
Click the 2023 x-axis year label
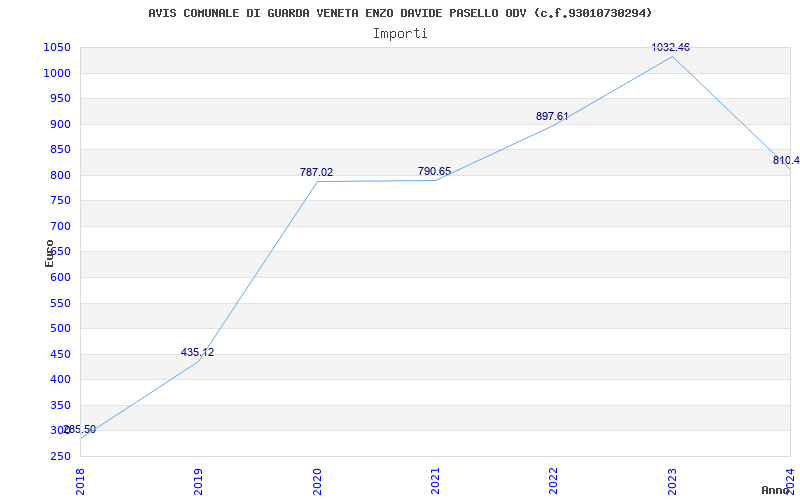pos(672,482)
